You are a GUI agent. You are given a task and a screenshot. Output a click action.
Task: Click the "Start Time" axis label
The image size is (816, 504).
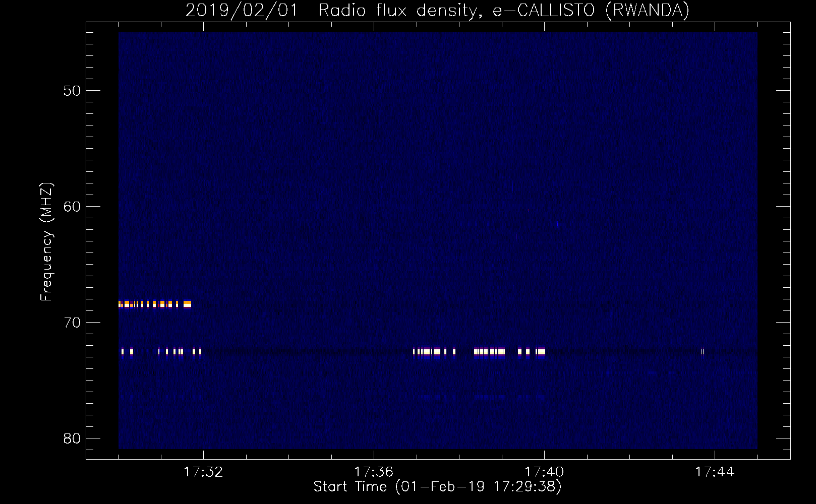437,487
